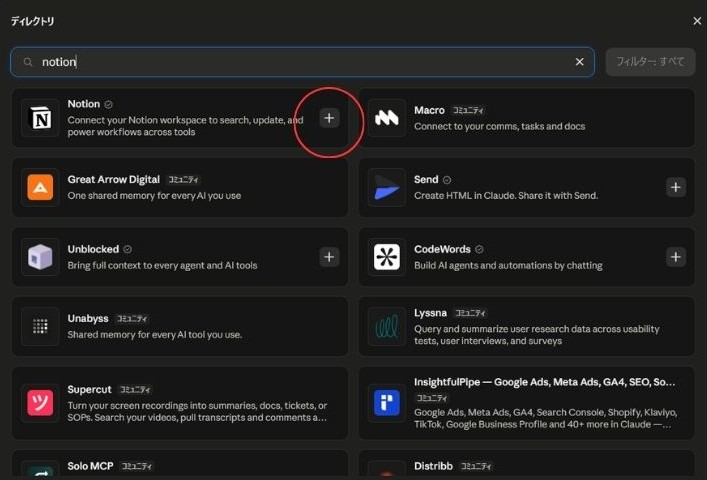Click the verified badge next to Unblocked
Image resolution: width=707 pixels, height=480 pixels.
click(x=128, y=249)
